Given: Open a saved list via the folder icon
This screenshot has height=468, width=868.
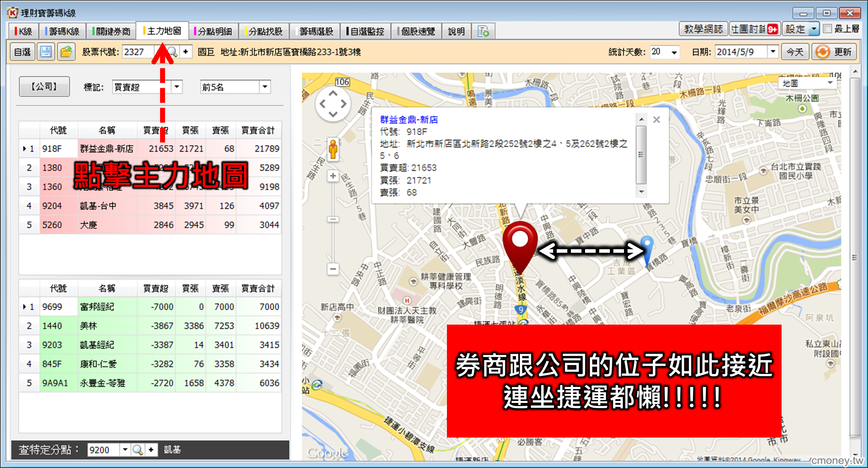Looking at the screenshot, I should tap(67, 52).
